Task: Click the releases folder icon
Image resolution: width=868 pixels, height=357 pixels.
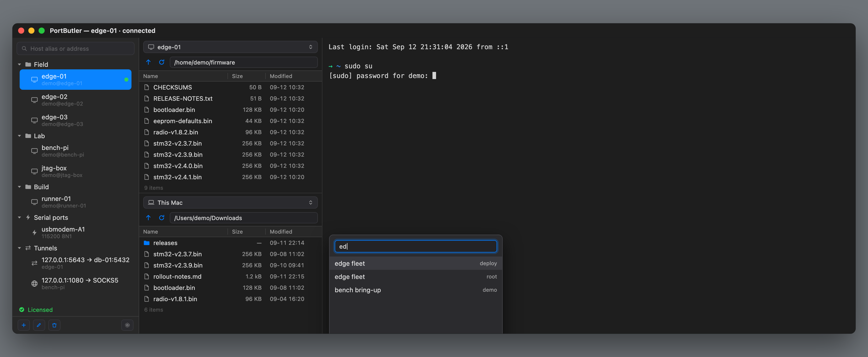Action: (147, 243)
